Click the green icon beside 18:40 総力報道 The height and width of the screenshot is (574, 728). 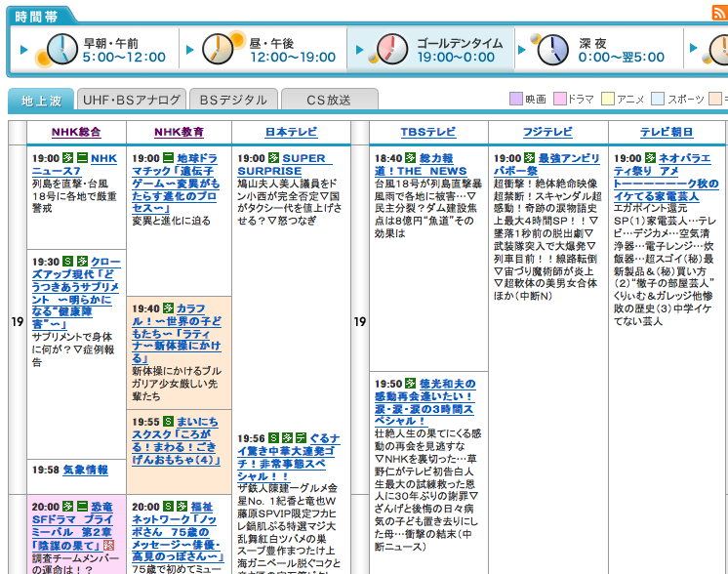coord(410,158)
